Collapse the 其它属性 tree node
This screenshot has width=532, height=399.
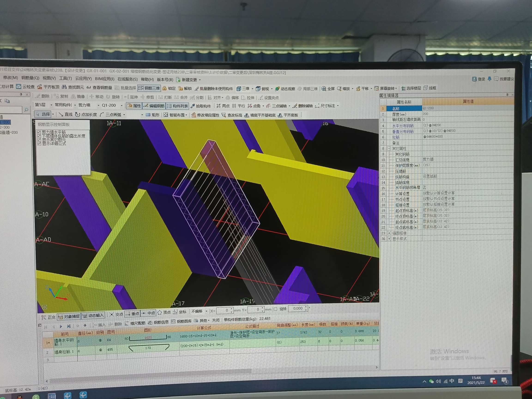[x=389, y=149]
